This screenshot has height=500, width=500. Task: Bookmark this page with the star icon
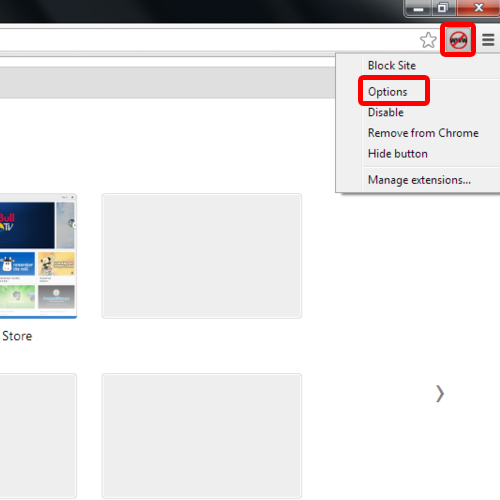(x=428, y=41)
